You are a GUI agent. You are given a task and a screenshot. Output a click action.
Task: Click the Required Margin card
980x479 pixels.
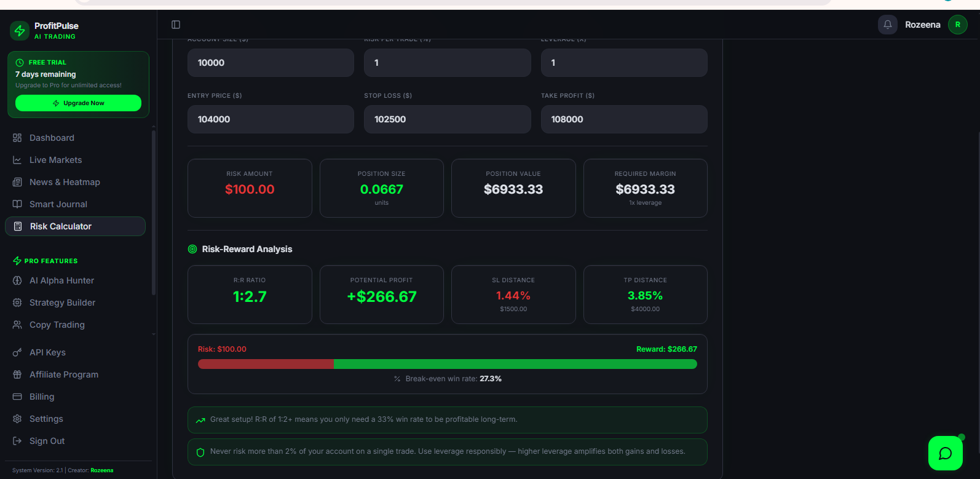[646, 188]
